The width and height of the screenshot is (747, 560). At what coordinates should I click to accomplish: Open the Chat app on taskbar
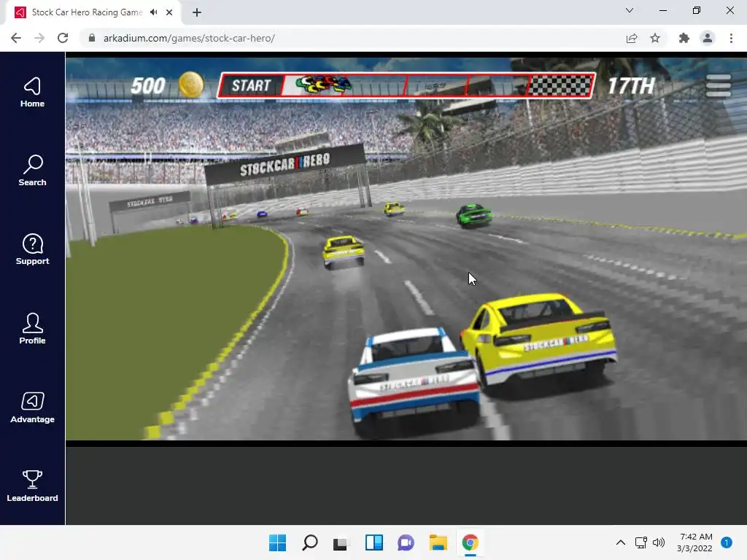(406, 542)
